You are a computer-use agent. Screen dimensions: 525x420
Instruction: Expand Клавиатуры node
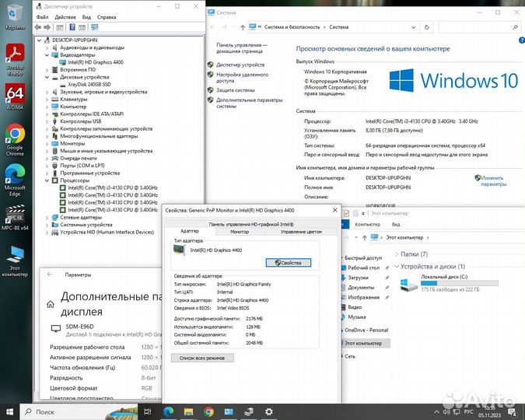tap(47, 100)
